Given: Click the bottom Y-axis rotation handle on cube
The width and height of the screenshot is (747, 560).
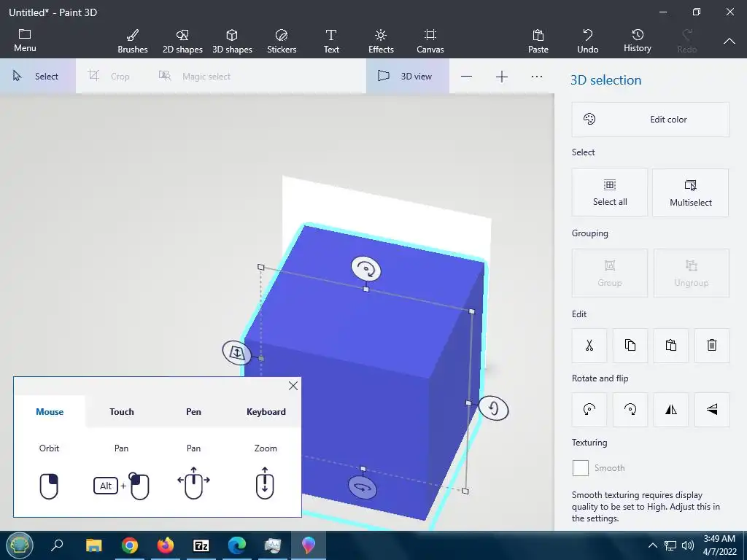Looking at the screenshot, I should [363, 487].
